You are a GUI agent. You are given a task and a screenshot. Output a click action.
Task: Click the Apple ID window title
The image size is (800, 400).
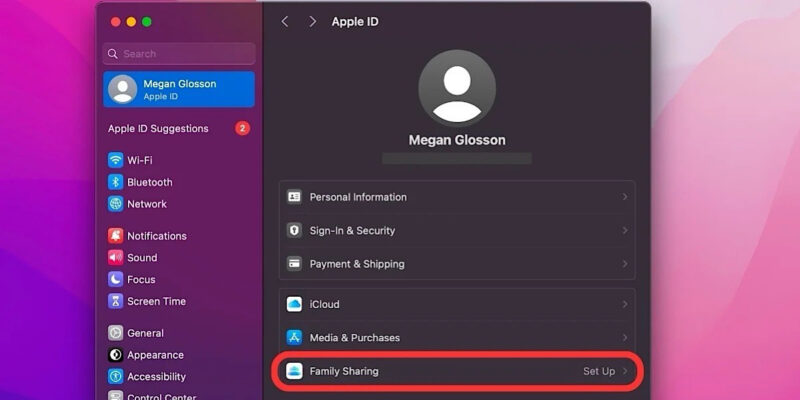click(x=355, y=21)
